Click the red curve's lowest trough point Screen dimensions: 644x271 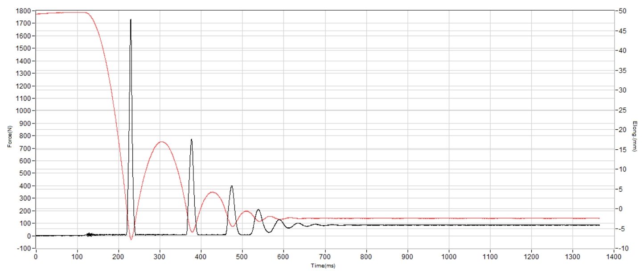(131, 239)
